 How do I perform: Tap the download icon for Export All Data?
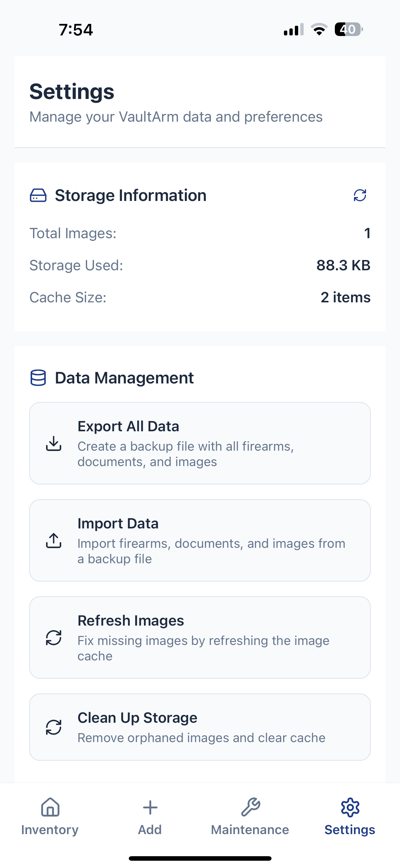coord(54,443)
